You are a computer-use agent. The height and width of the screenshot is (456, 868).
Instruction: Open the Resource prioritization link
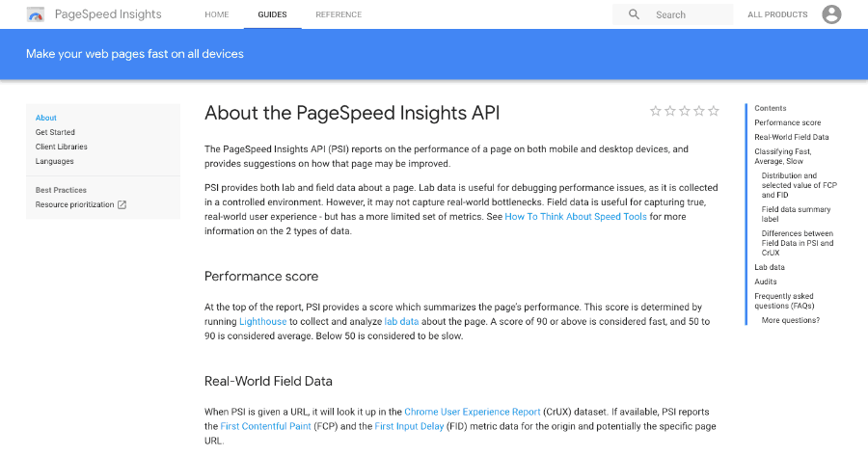click(74, 204)
